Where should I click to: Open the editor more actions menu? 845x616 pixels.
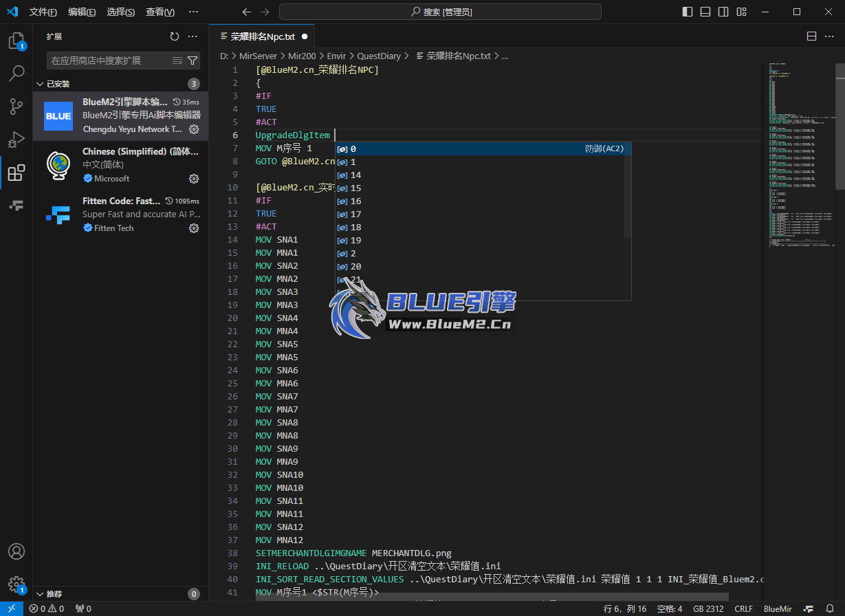[x=829, y=36]
